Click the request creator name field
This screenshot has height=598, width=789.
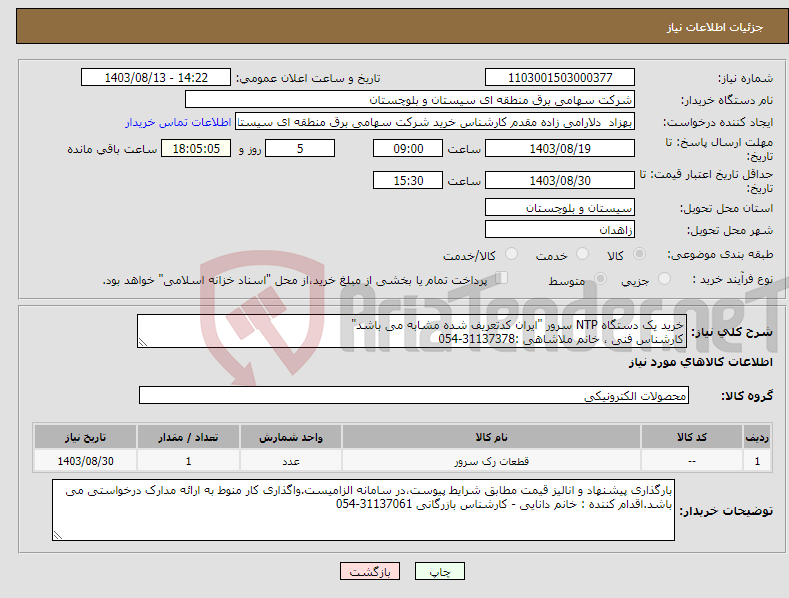pos(435,122)
